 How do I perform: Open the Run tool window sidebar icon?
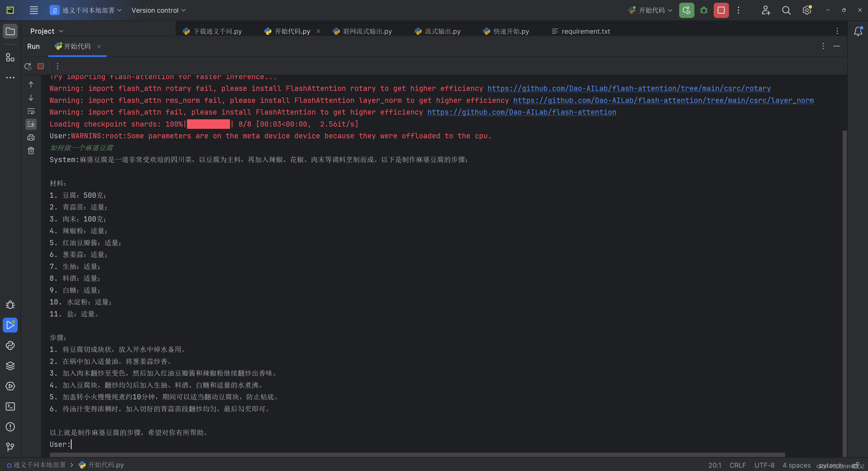point(10,325)
